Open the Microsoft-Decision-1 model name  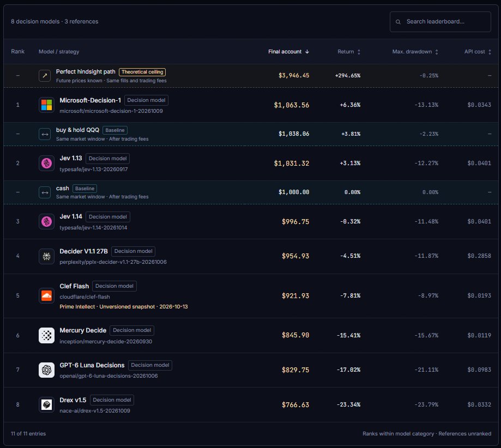(90, 100)
